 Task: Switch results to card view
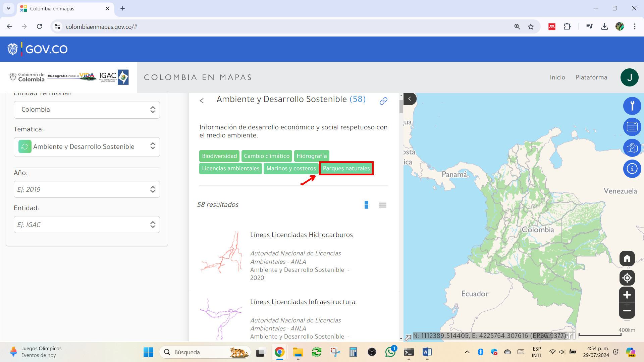(366, 205)
